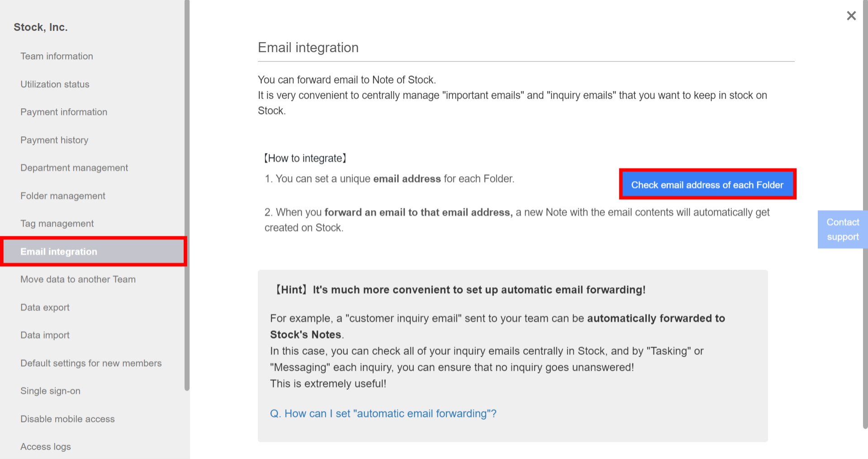Configure Single sign-on
This screenshot has height=459, width=868.
(50, 391)
